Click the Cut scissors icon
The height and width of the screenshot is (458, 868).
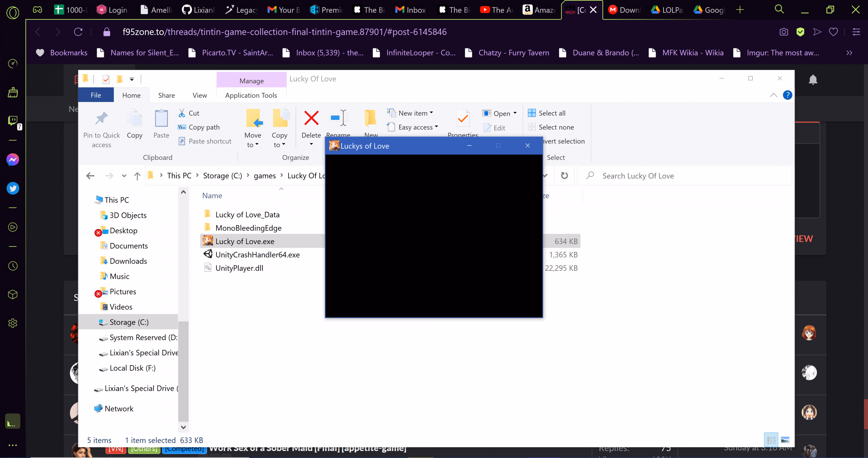[182, 113]
